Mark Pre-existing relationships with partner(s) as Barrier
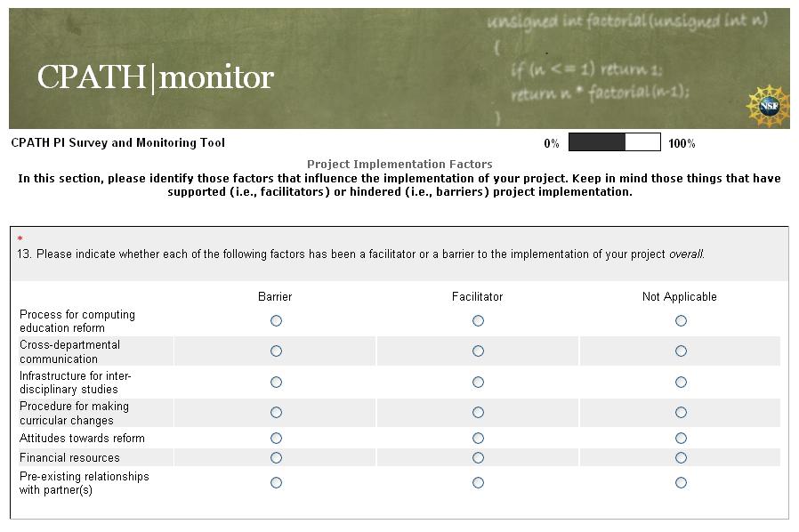The width and height of the screenshot is (799, 532). pyautogui.click(x=276, y=482)
